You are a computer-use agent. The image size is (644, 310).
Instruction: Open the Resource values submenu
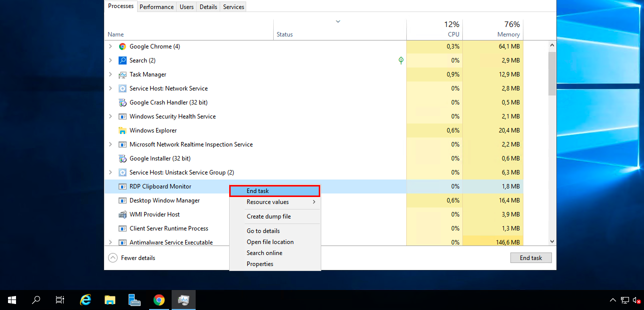pyautogui.click(x=275, y=202)
